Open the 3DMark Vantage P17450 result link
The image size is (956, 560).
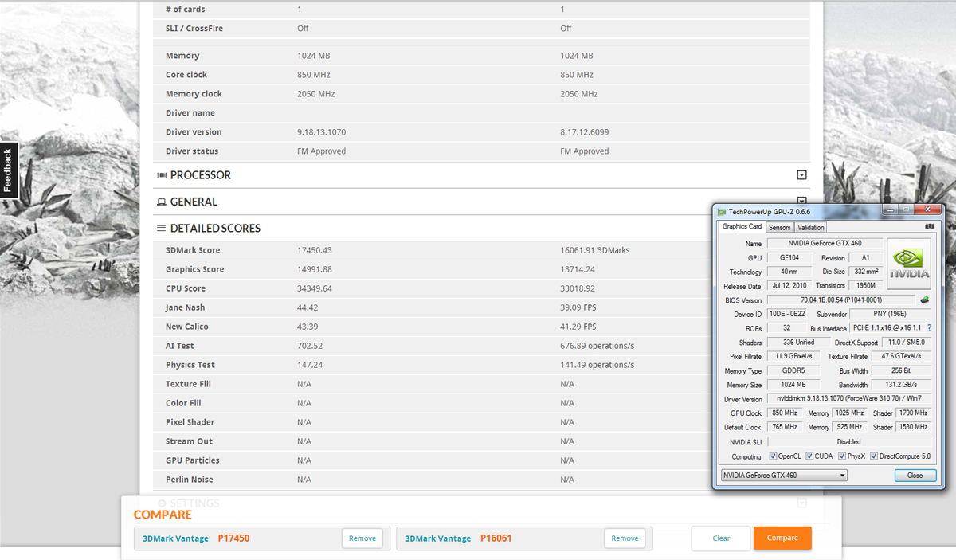click(196, 538)
